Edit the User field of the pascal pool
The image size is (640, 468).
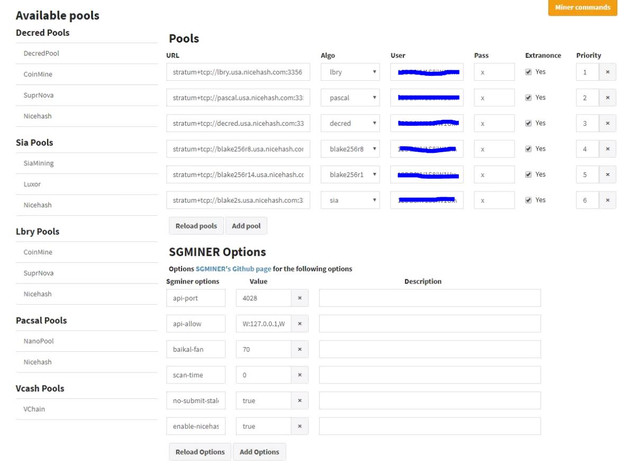(427, 98)
